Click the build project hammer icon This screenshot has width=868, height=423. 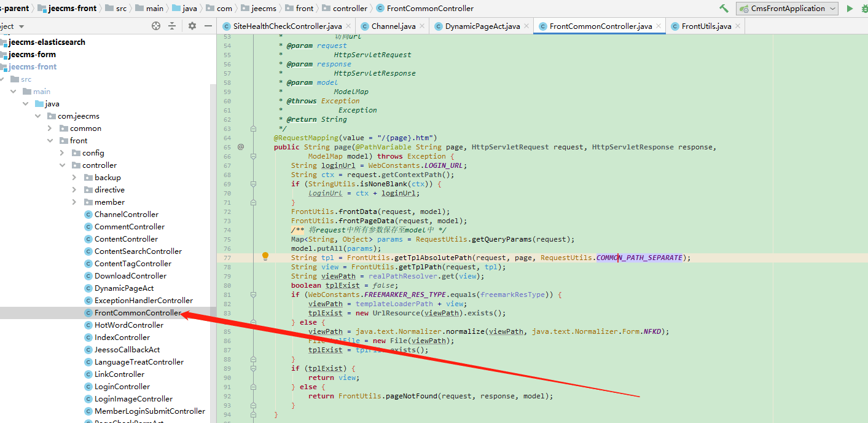[724, 9]
